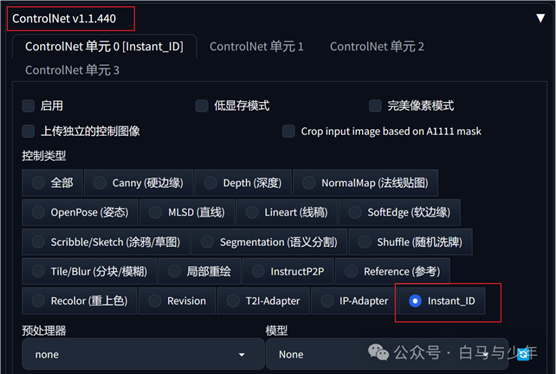Viewport: 556px width, 374px height.
Task: Switch to ControlNet 单元 2 tab
Action: pyautogui.click(x=377, y=46)
